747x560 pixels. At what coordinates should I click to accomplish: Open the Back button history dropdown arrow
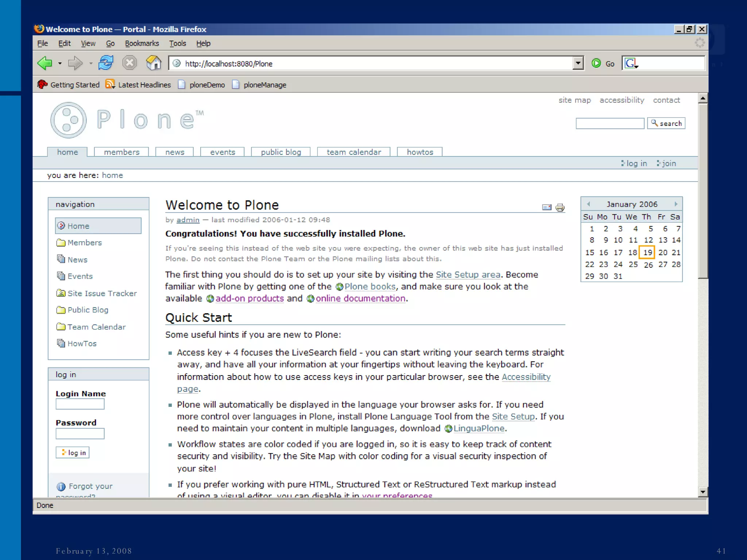click(60, 63)
